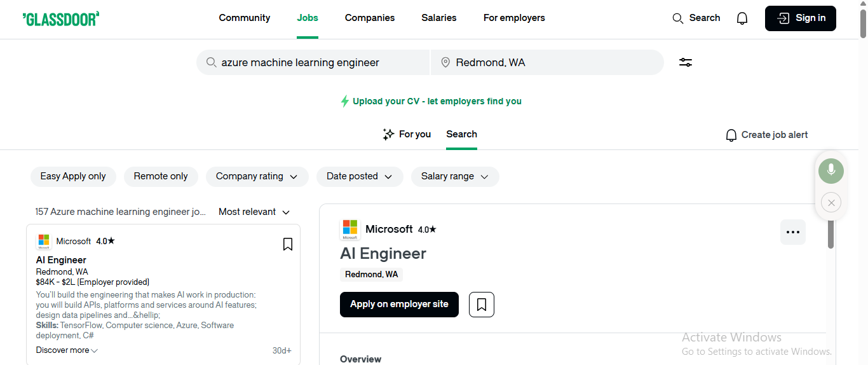Open the Most relevant sort dropdown
The width and height of the screenshot is (868, 365).
[x=254, y=212]
